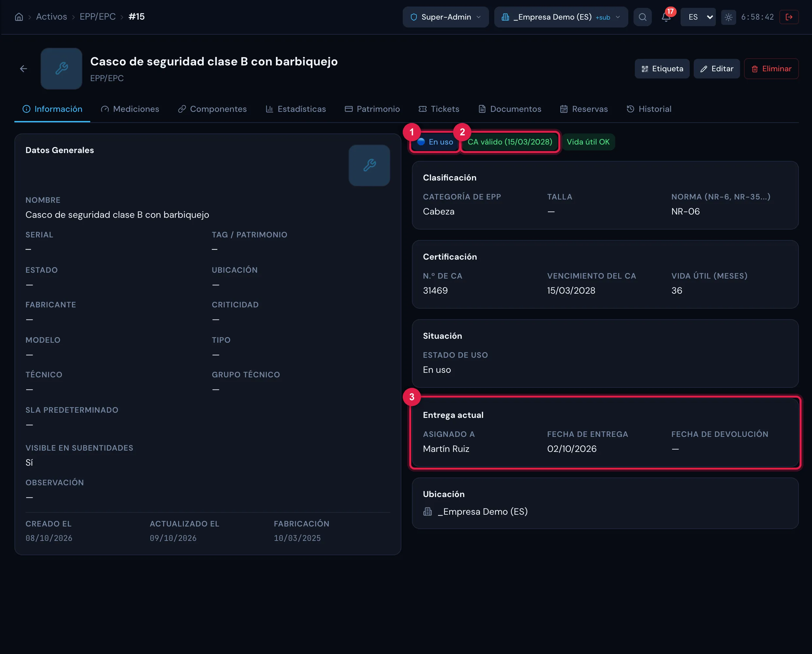Click the CA válido (15/03/2028) badge
Image resolution: width=812 pixels, height=654 pixels.
click(x=510, y=142)
